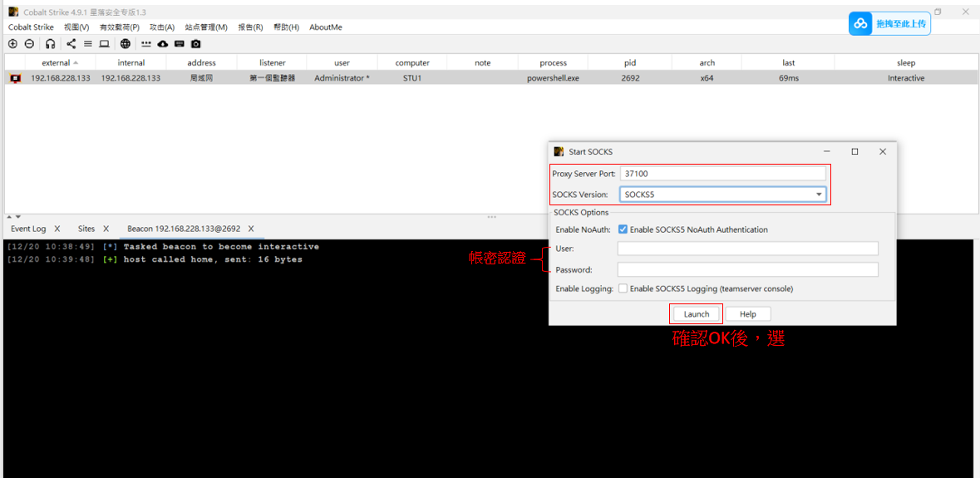
Task: Select Administrator * user cell
Action: click(x=342, y=78)
